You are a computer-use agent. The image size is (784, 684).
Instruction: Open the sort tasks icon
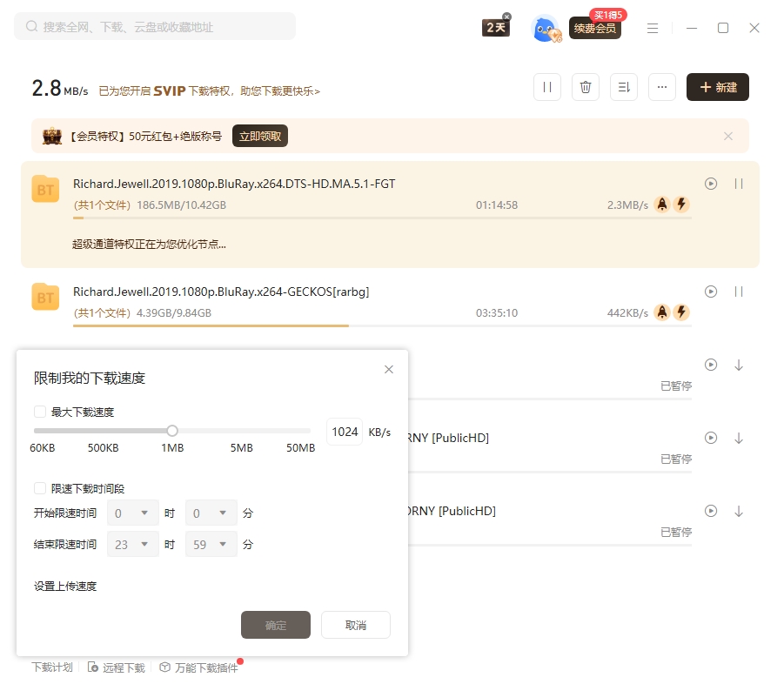[x=624, y=87]
